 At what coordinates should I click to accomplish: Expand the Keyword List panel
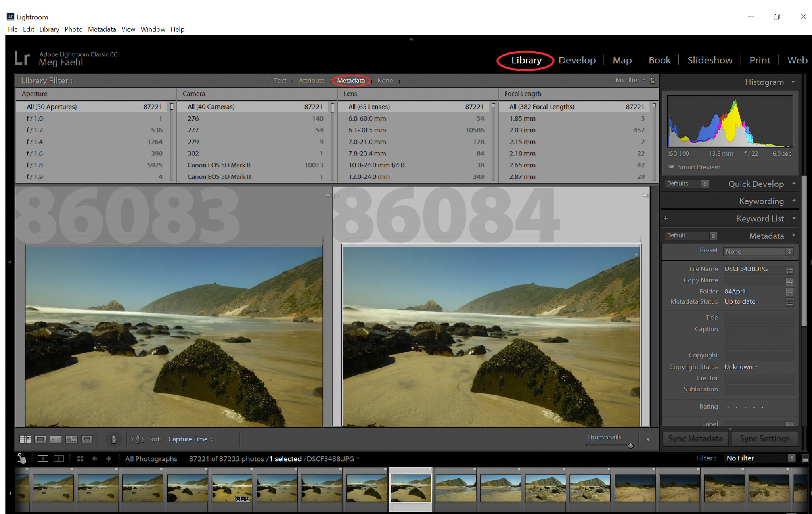click(x=794, y=218)
